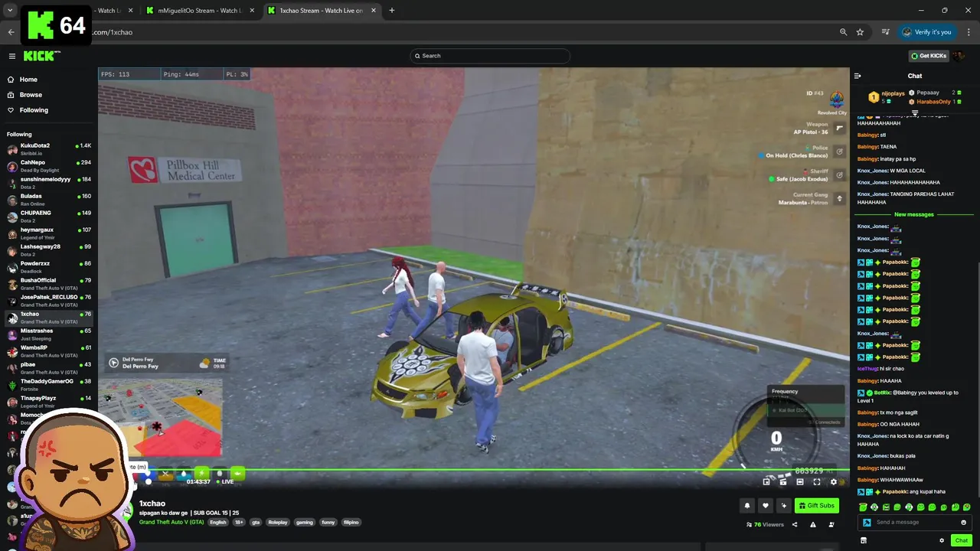
Task: Open TheDaddyGamerOG channel in the Following list
Action: tap(49, 384)
